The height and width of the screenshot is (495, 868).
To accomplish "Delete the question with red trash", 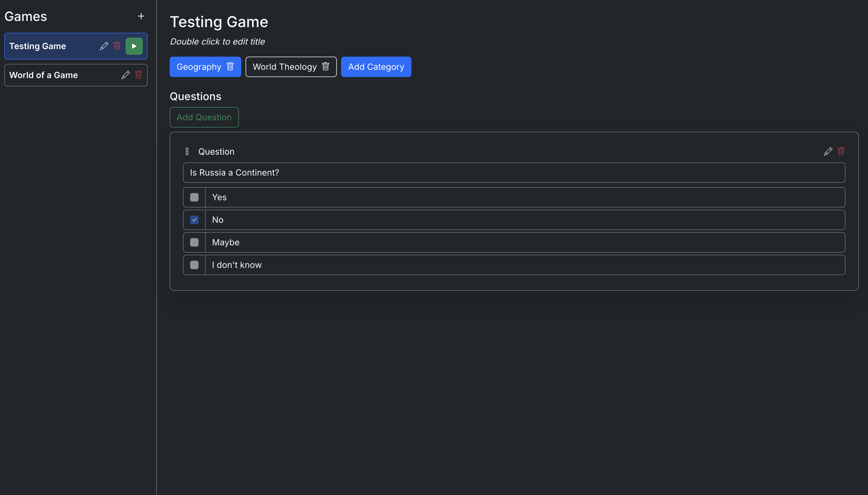I will (841, 151).
